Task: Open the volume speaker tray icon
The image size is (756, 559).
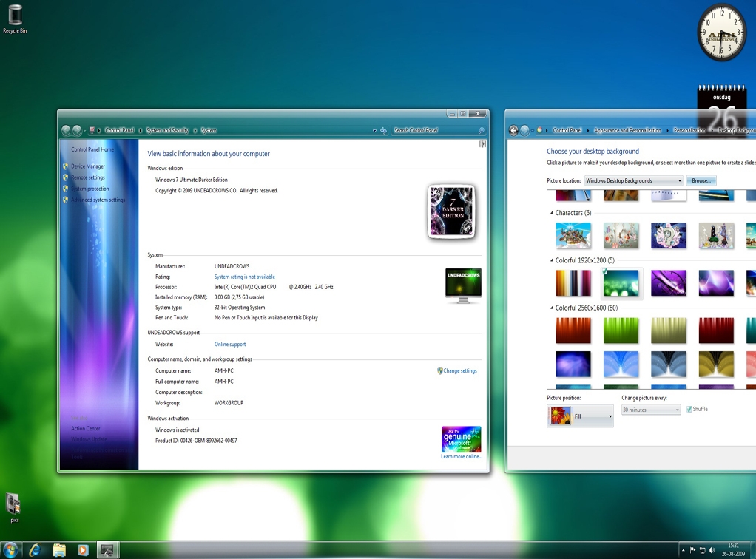Action: pyautogui.click(x=712, y=550)
